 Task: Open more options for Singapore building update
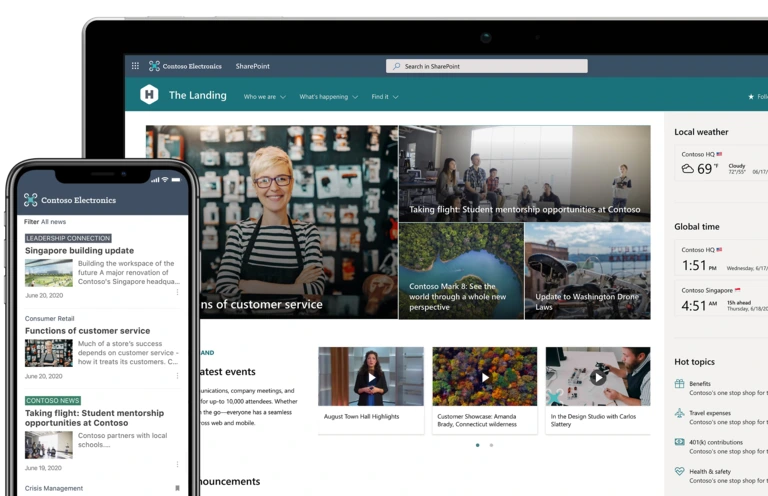[178, 292]
